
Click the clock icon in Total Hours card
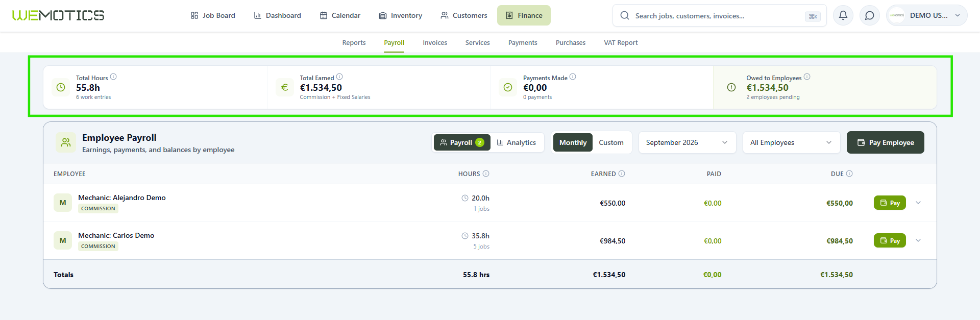pyautogui.click(x=61, y=87)
